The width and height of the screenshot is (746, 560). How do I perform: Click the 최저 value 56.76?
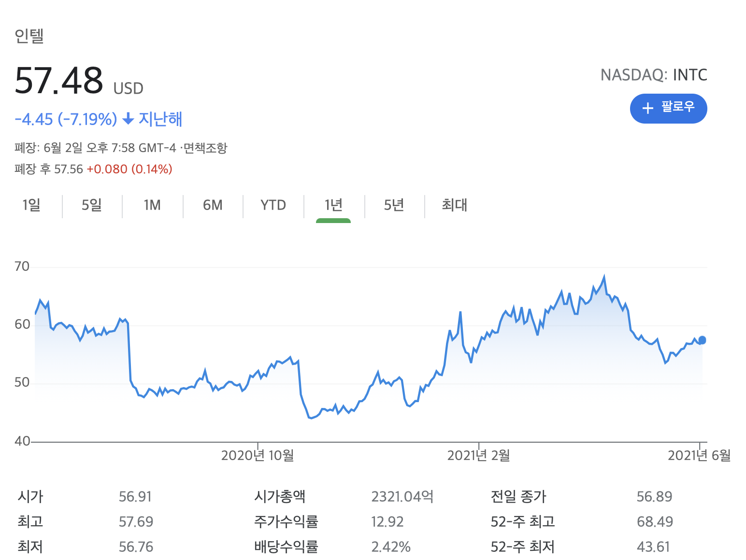pos(136,547)
